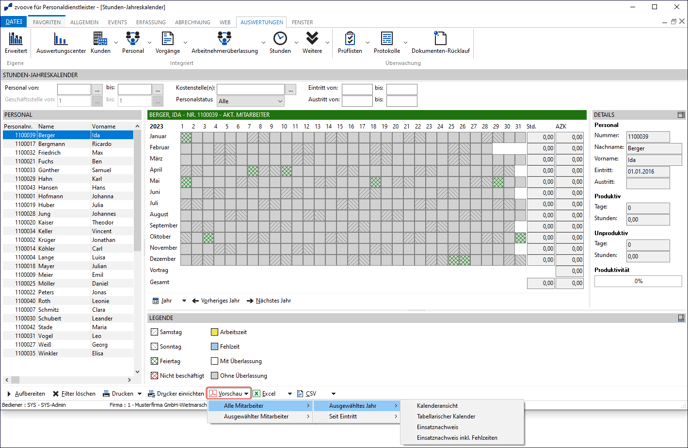Click the Kunden ribbon icon
688x448 pixels.
click(x=100, y=43)
